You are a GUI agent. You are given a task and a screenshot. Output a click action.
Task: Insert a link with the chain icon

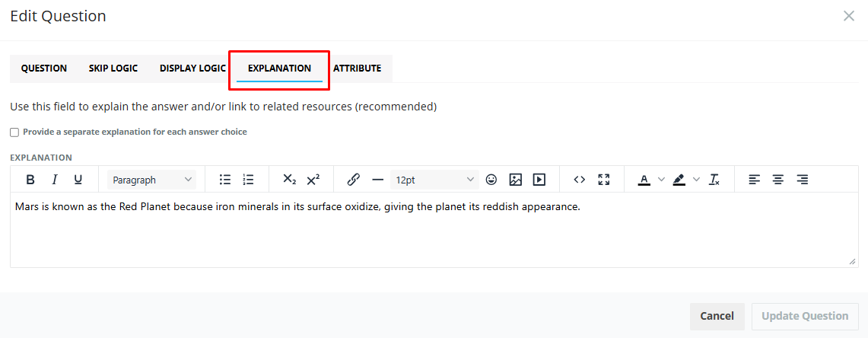coord(353,180)
